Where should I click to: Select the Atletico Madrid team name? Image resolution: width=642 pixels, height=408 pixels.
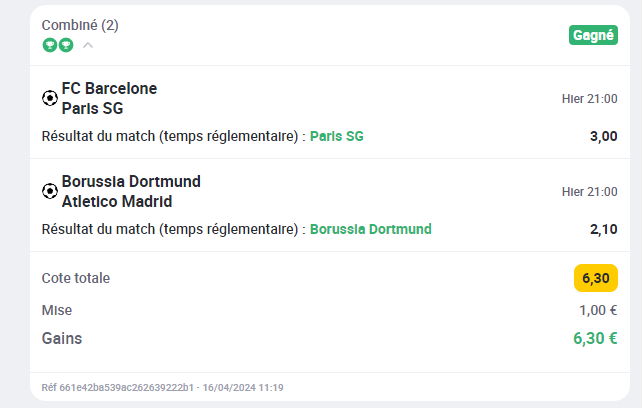[117, 202]
